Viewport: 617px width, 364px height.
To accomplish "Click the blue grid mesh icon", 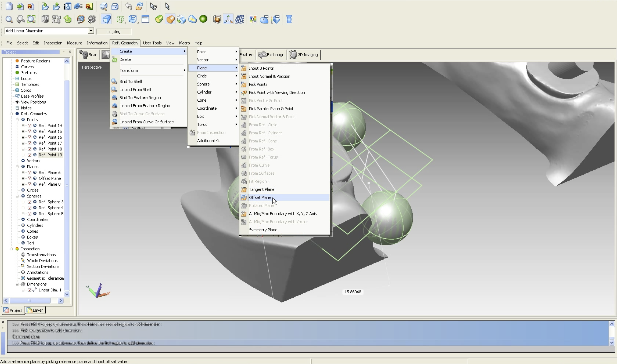I will click(x=239, y=19).
